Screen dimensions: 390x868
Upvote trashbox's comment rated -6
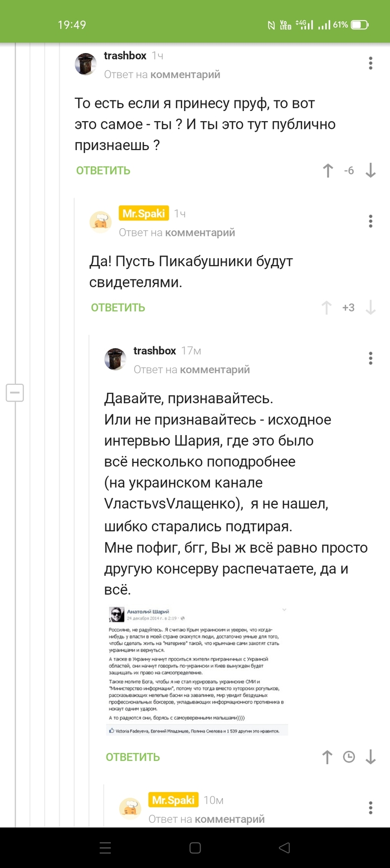pos(328,171)
